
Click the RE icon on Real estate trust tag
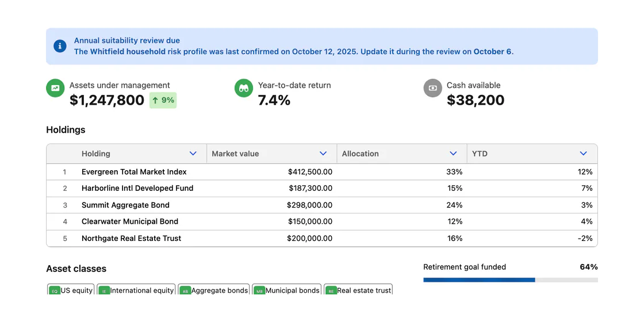pyautogui.click(x=331, y=291)
